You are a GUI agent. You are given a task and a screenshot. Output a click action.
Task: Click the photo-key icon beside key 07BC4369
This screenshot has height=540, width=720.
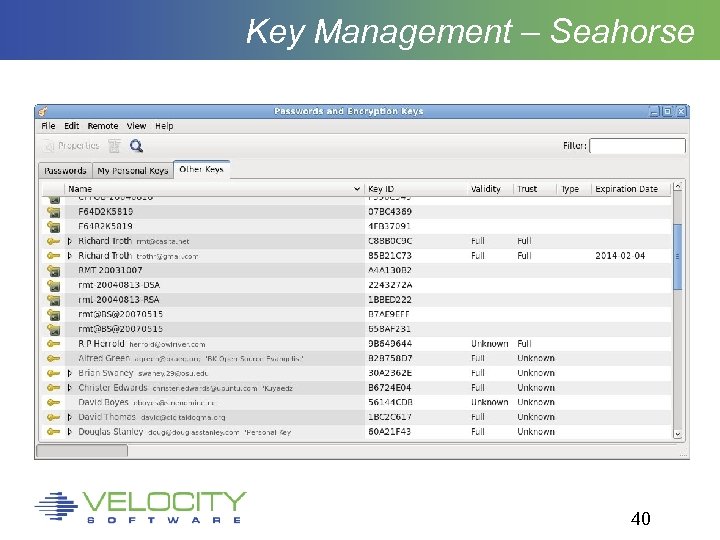pyautogui.click(x=53, y=212)
